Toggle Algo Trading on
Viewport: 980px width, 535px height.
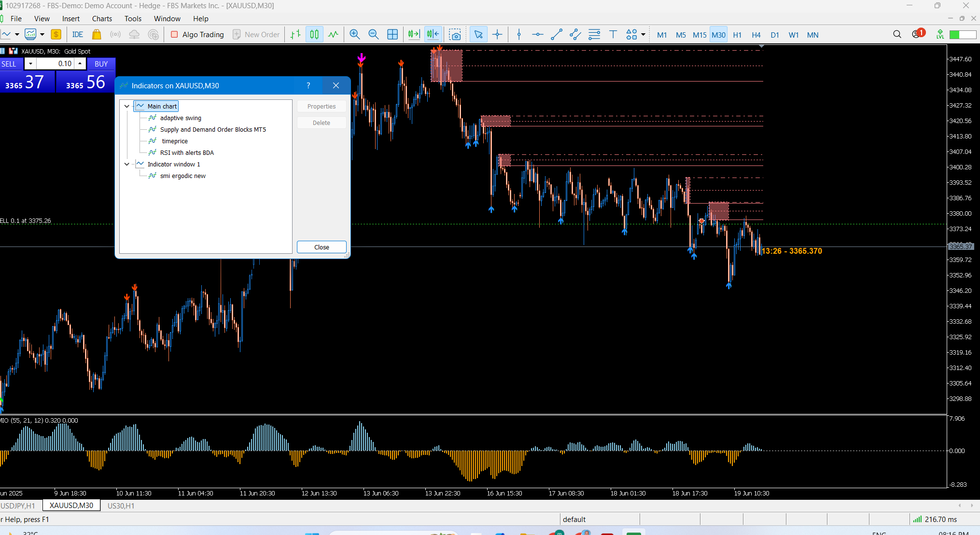pos(197,34)
